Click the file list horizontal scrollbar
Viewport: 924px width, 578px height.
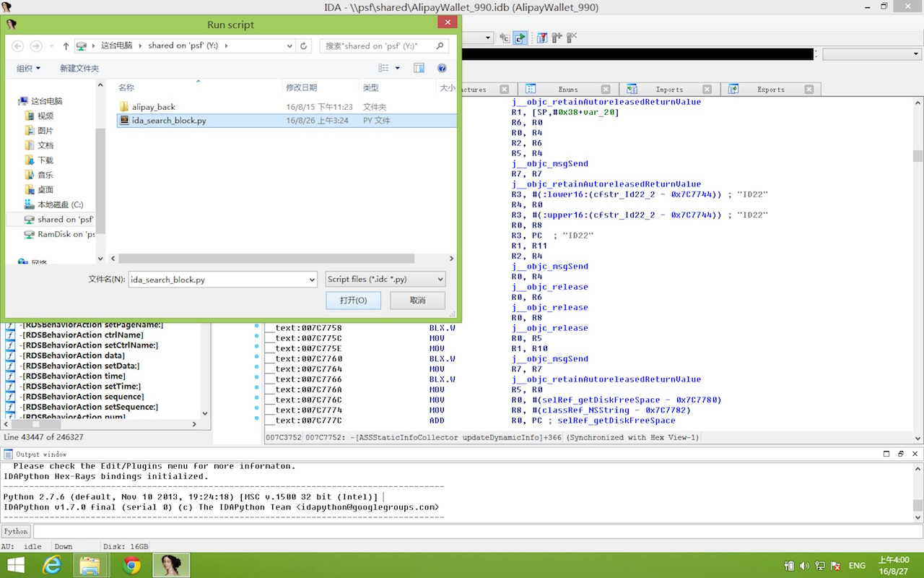point(266,258)
